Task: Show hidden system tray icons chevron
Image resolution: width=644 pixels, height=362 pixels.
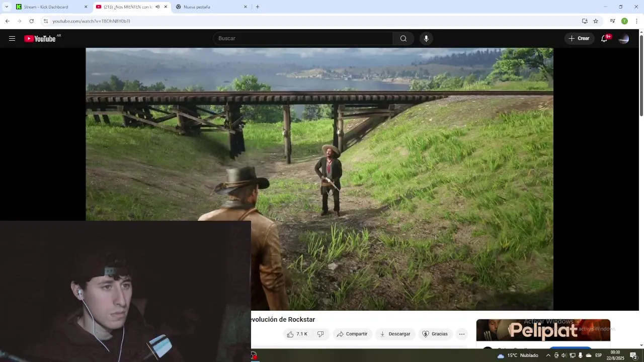Action: pos(548,355)
